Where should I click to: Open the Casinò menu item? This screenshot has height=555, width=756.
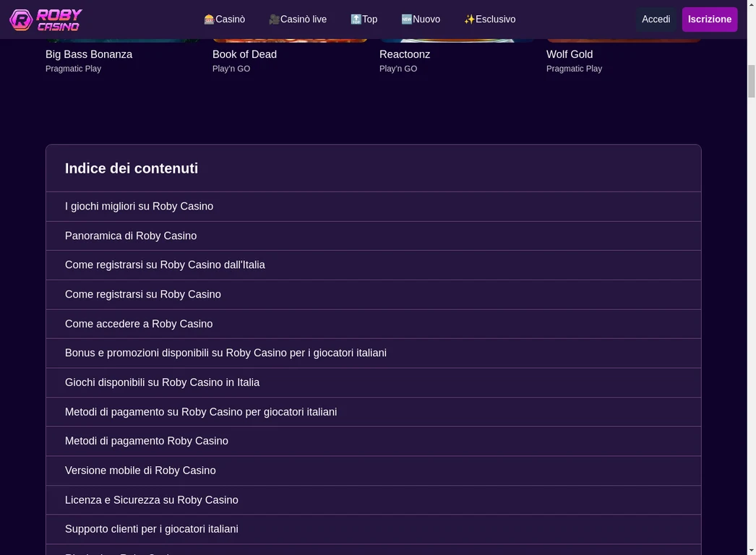[224, 20]
